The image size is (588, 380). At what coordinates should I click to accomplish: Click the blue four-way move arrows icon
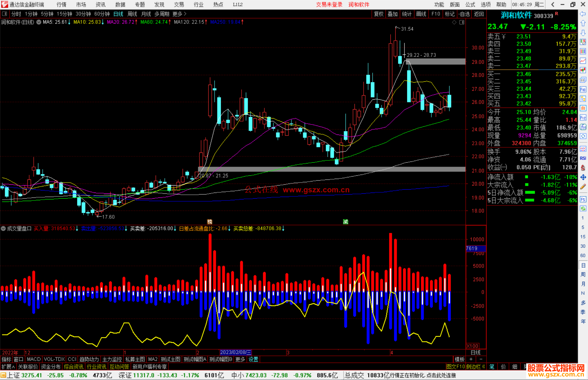point(583,177)
